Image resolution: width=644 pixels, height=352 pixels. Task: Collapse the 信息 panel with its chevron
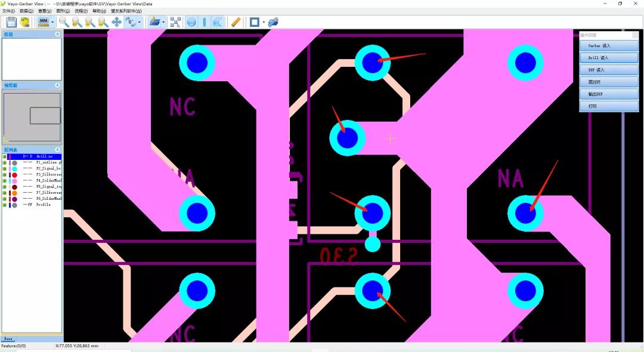click(x=57, y=35)
